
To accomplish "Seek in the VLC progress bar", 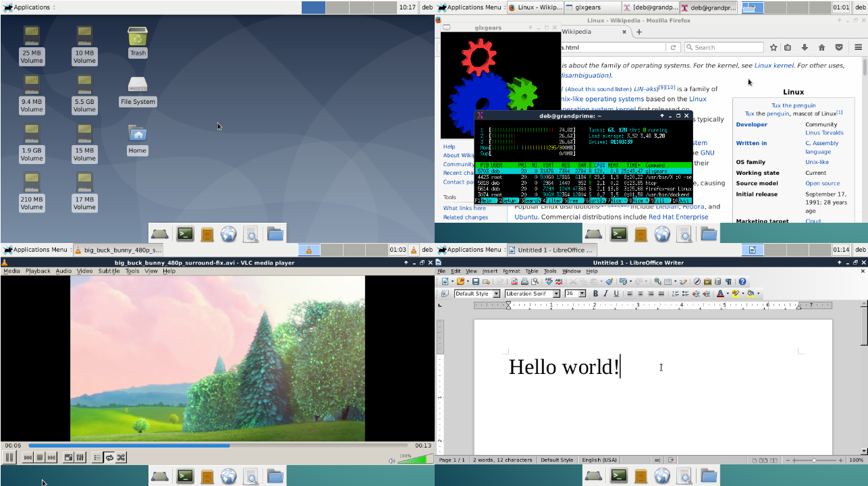I will [x=218, y=446].
